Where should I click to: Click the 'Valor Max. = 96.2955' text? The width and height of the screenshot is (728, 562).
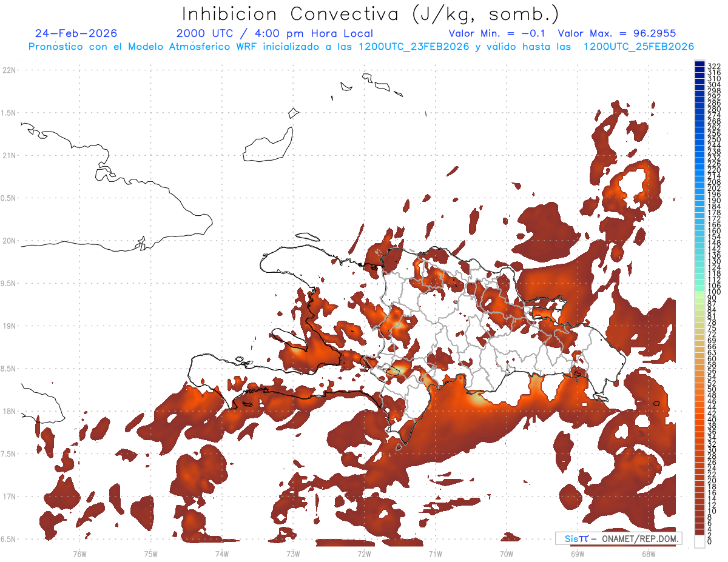pos(617,33)
